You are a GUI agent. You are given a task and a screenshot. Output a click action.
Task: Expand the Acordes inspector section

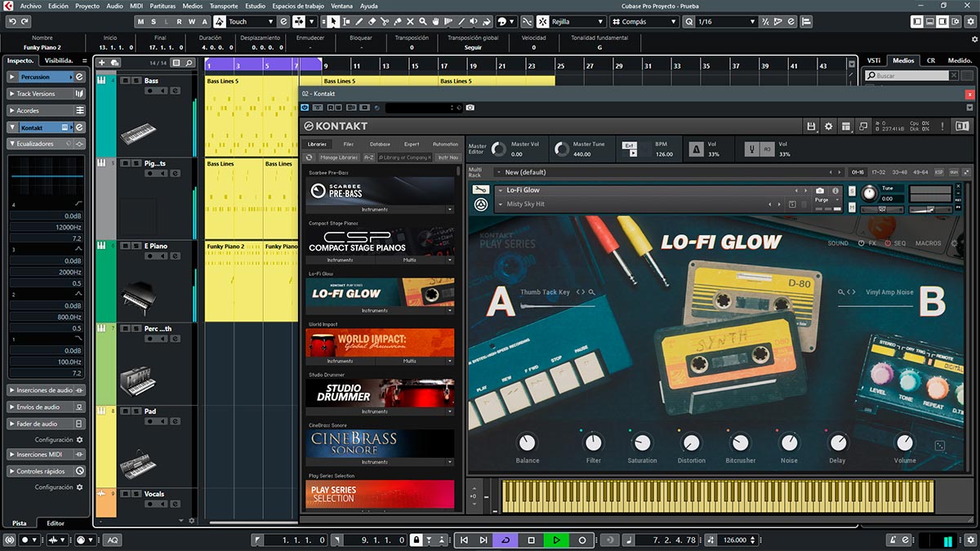(x=47, y=110)
